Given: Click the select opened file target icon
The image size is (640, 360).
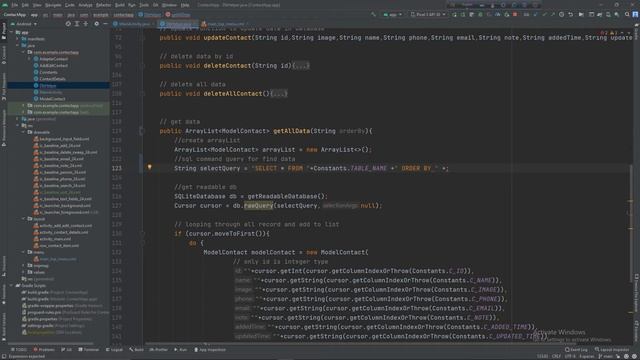Looking at the screenshot, I should (68, 24).
